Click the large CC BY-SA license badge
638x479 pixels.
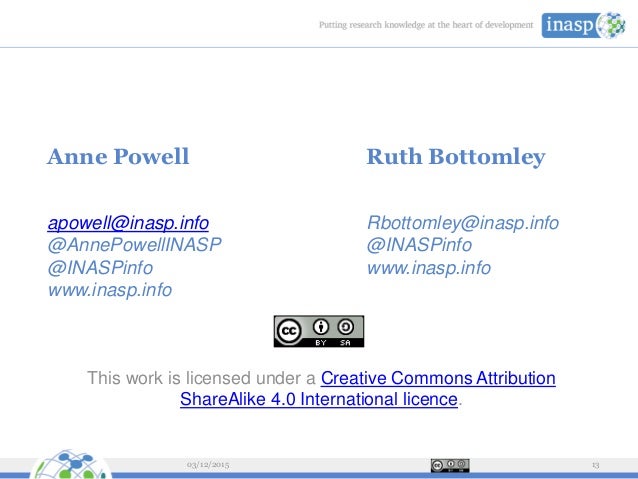tap(319, 331)
